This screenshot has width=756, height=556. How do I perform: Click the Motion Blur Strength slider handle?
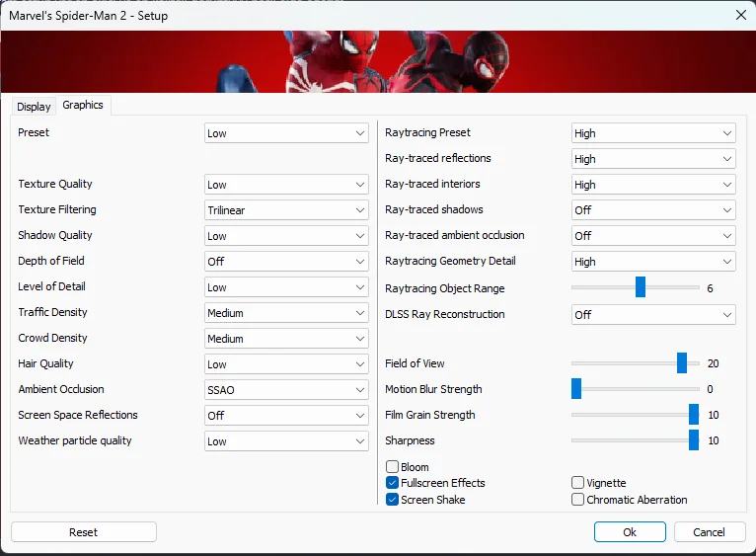pos(576,388)
